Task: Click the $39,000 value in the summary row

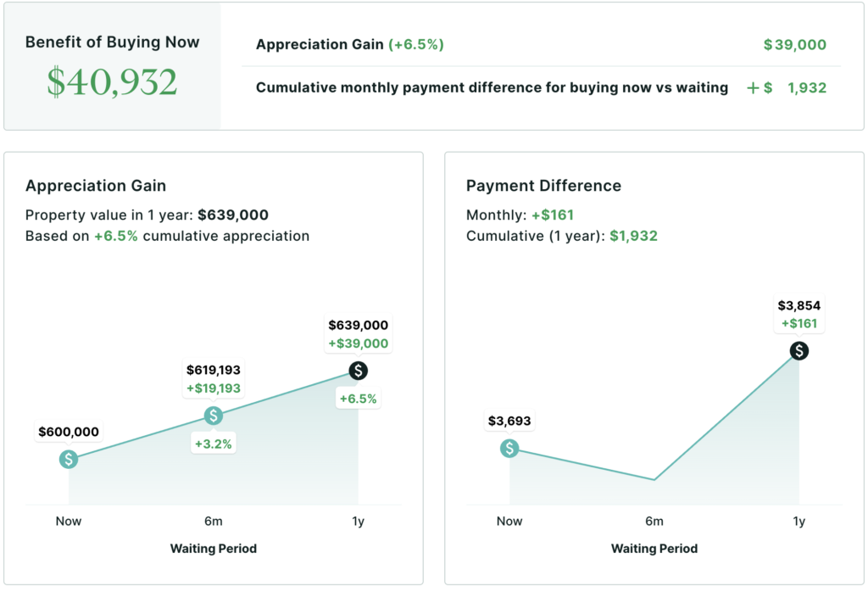Action: (x=794, y=45)
